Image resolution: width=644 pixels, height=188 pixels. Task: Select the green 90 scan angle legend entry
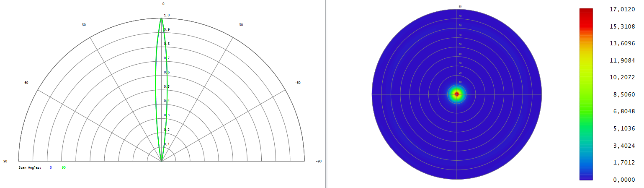coord(64,167)
